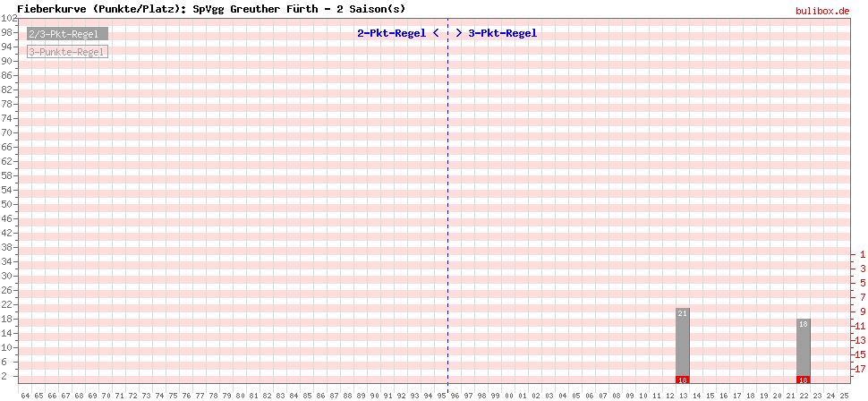868x401 pixels.
Task: Click season 95 on the x-axis
Action: (441, 396)
